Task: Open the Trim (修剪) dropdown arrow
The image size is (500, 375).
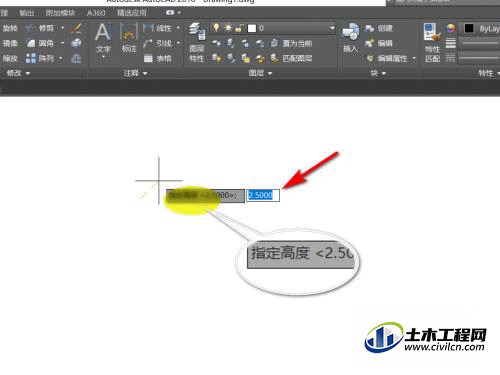Action: click(x=62, y=28)
